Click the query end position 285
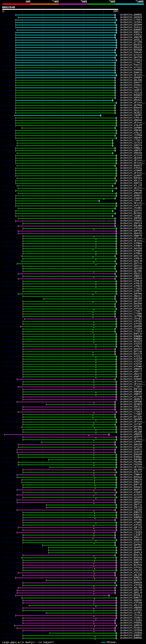The width and height of the screenshot is (146, 644). click(115, 11)
